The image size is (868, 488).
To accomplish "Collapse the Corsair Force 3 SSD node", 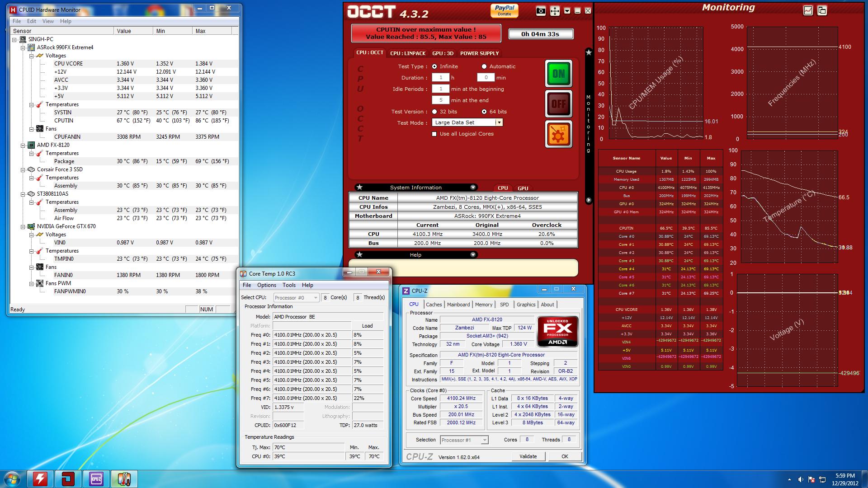I will (23, 169).
